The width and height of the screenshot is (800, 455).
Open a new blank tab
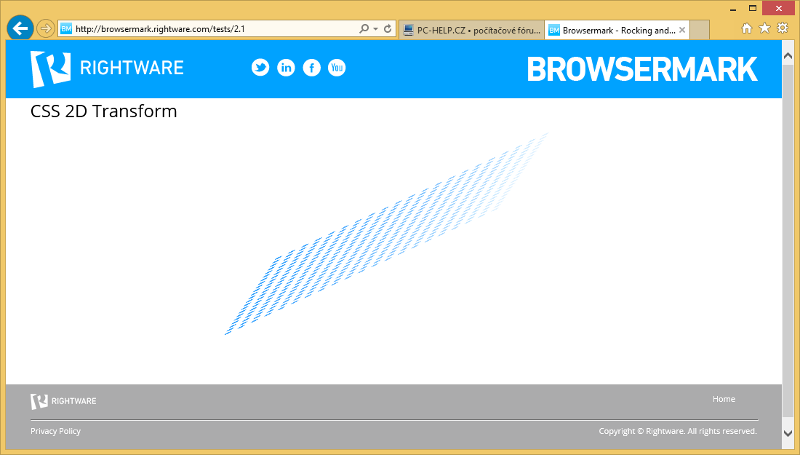coord(699,30)
